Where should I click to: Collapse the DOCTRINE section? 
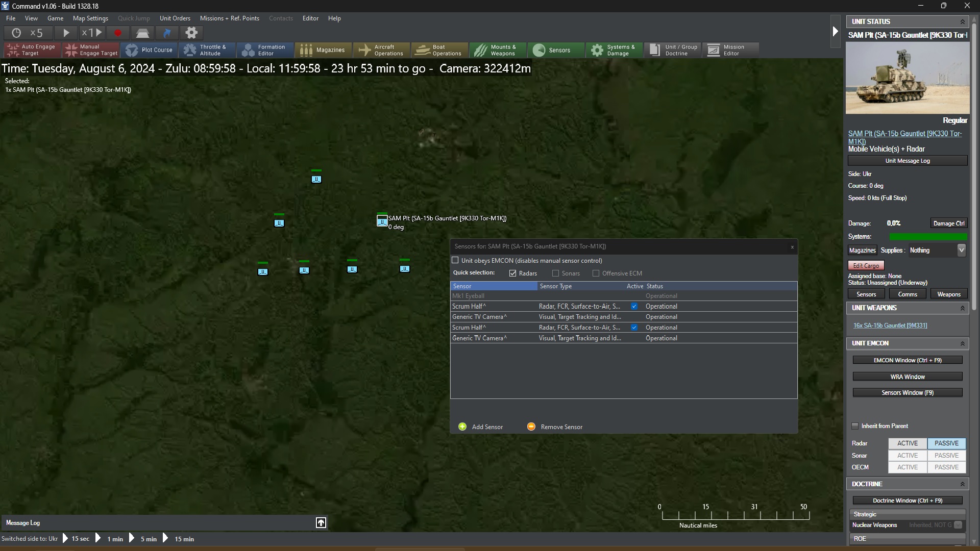click(x=963, y=484)
